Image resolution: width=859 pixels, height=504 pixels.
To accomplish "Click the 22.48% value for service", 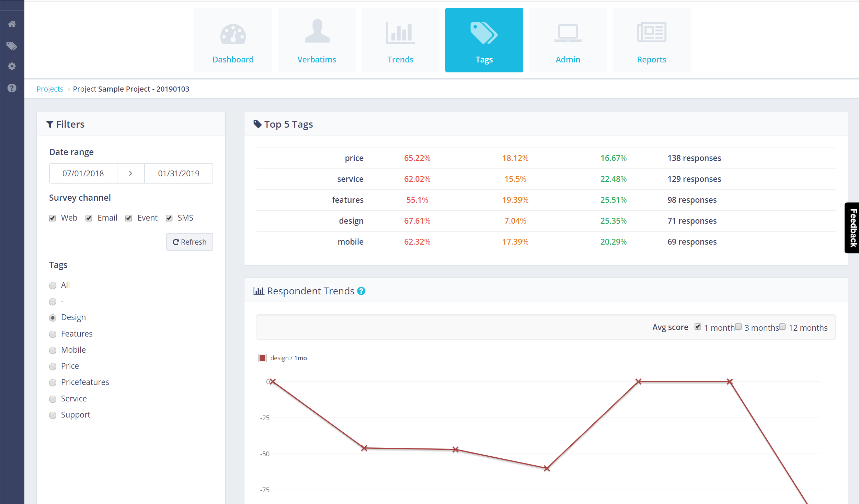I will click(x=613, y=179).
